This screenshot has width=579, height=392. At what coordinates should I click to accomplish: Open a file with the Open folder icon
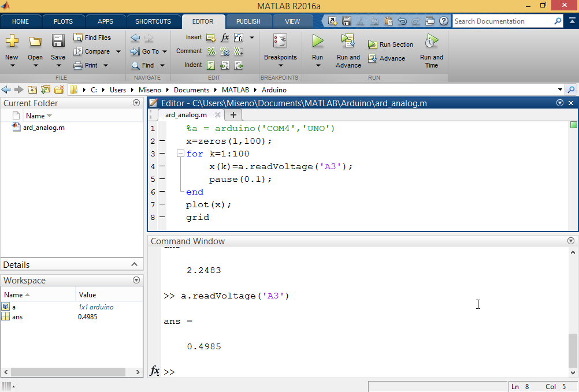pos(35,41)
